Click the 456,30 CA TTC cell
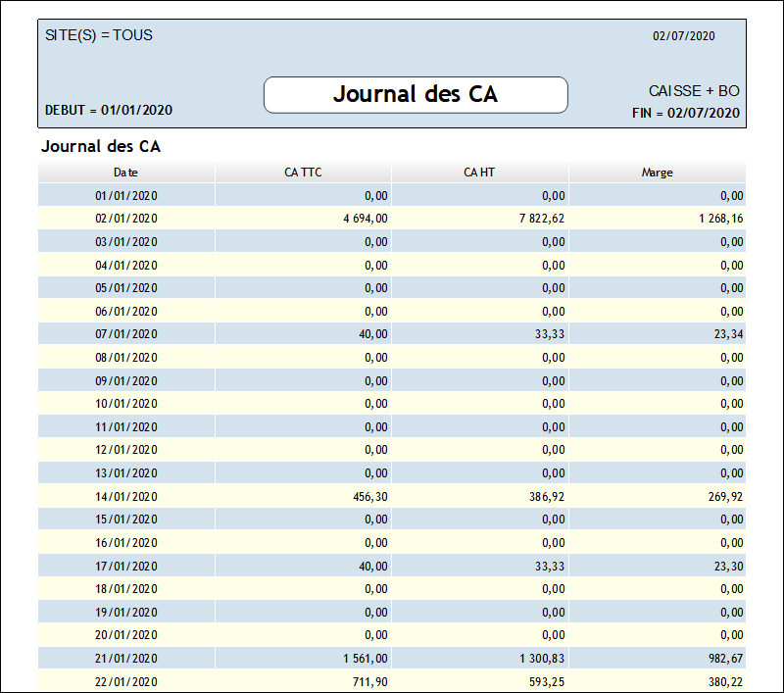Screen dimensions: 784x693 click(x=368, y=497)
